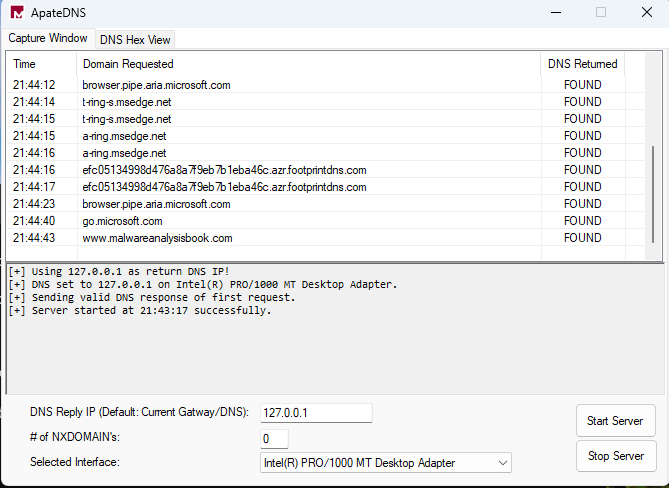Open the Selected Interface dropdown
Viewport: 669px width, 488px height.
point(386,463)
